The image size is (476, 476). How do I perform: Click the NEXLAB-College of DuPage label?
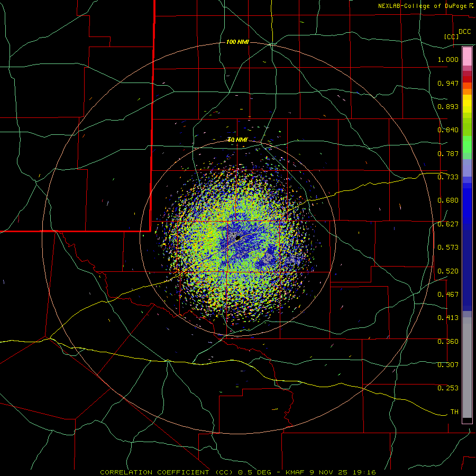(x=422, y=6)
